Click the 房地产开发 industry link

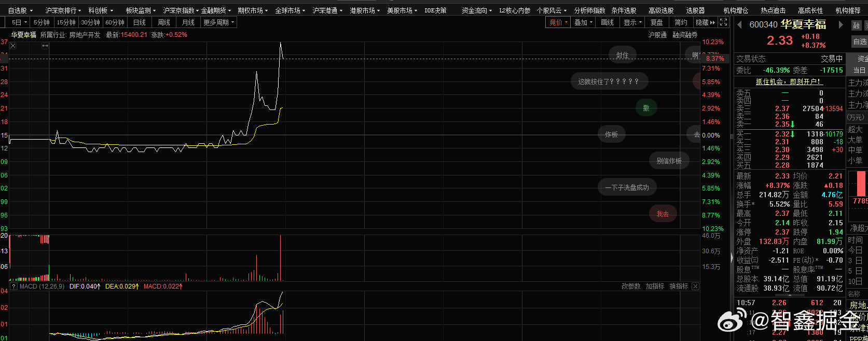(85, 35)
